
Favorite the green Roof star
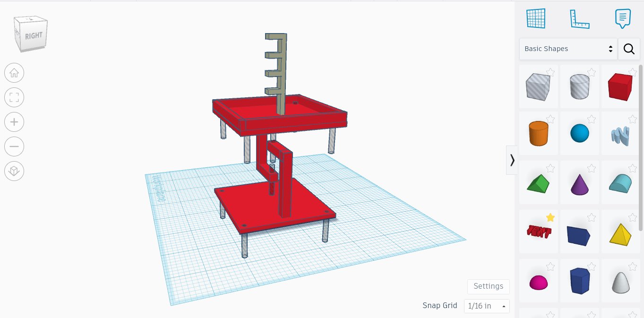pos(550,168)
